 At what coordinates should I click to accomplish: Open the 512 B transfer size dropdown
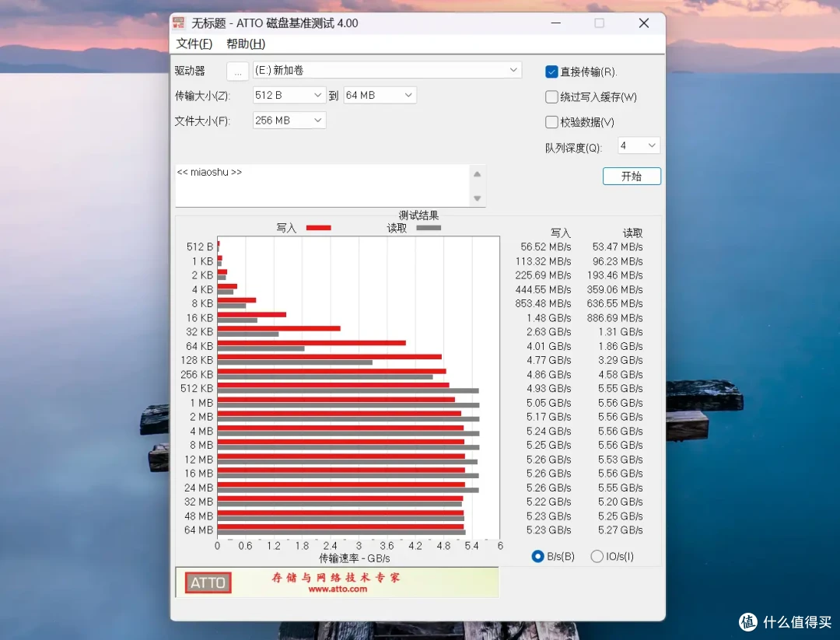click(x=289, y=96)
